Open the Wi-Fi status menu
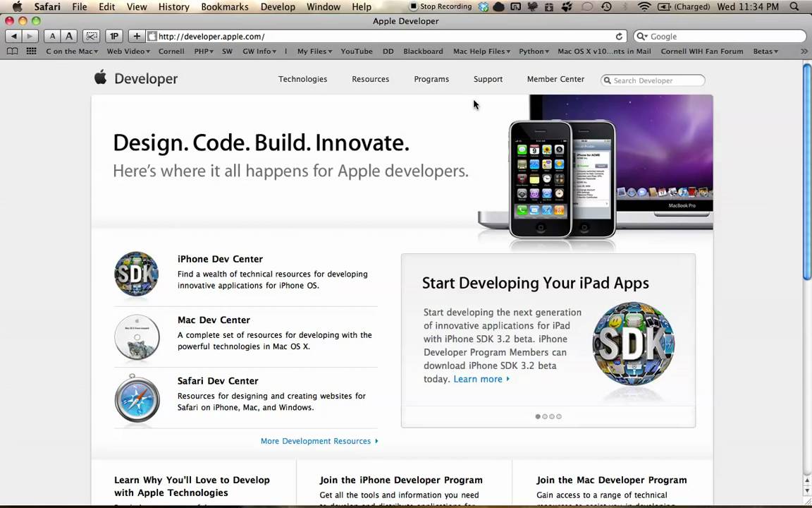Viewport: 812px width, 508px height. (x=644, y=7)
